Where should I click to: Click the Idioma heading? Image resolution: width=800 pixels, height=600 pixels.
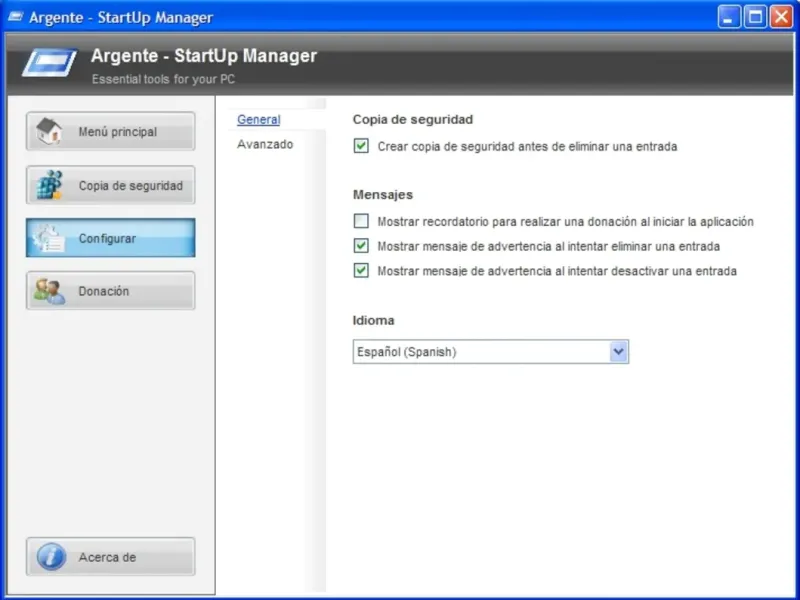[373, 320]
